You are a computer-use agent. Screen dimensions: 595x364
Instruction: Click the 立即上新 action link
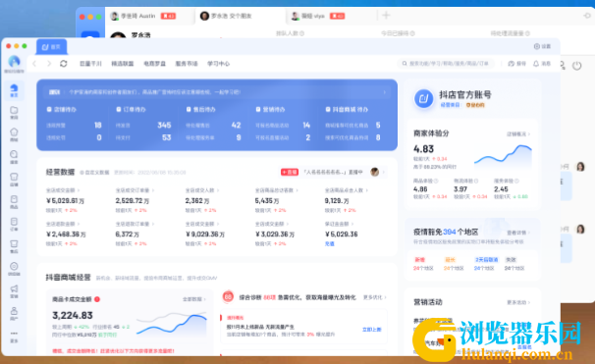371,330
